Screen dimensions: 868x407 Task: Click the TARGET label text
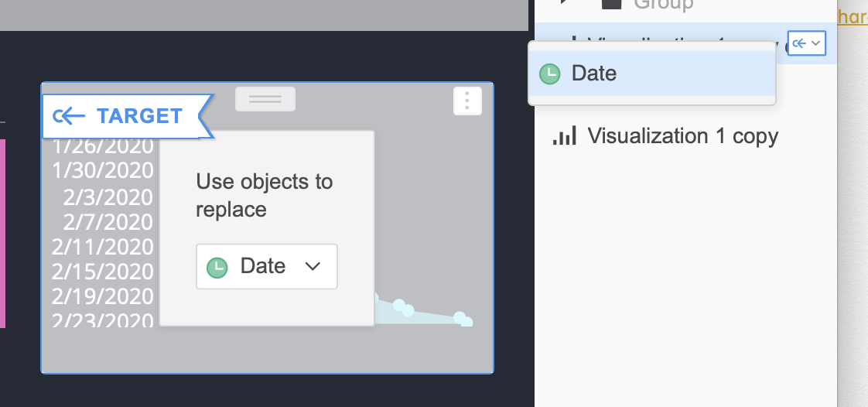tap(139, 116)
